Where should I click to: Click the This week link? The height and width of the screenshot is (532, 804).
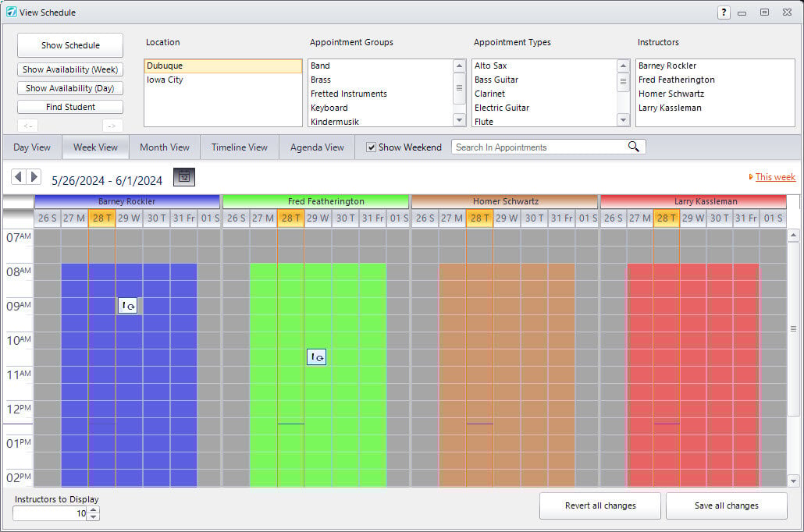tap(776, 177)
